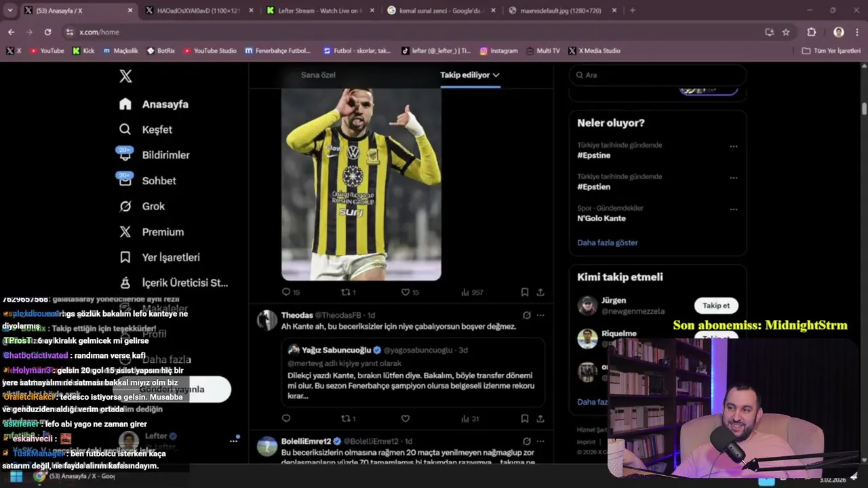The width and height of the screenshot is (868, 488).
Task: Click the page vertical scrollbar
Action: (x=864, y=108)
